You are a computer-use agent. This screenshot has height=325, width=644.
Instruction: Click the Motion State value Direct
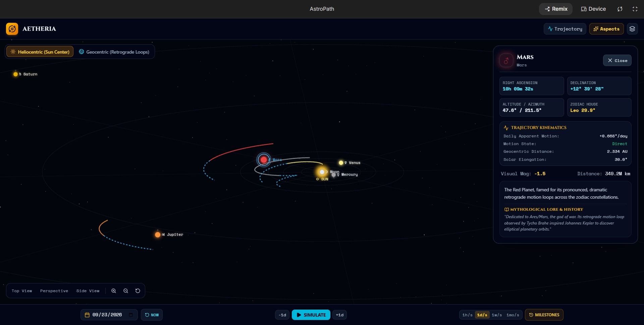coord(620,144)
